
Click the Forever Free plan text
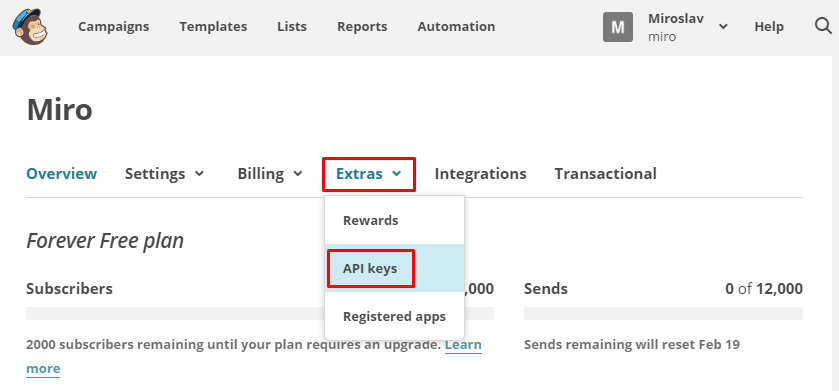(x=105, y=241)
